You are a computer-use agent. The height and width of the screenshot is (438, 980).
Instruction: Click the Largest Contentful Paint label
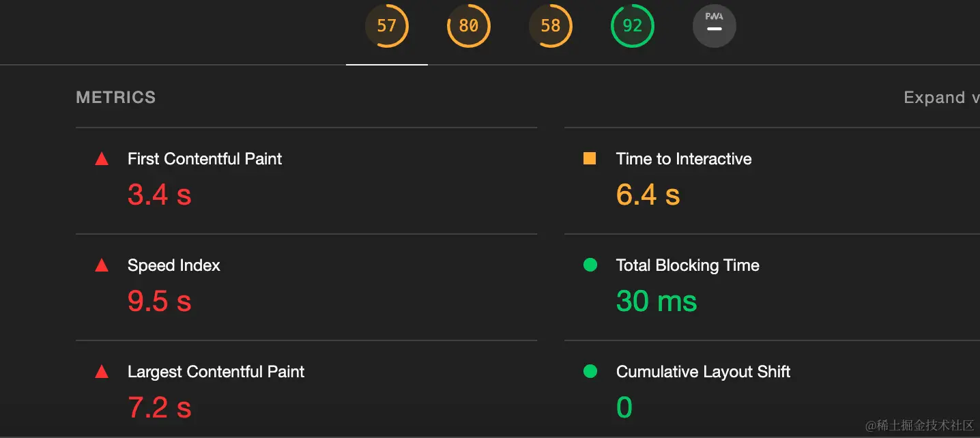point(216,372)
